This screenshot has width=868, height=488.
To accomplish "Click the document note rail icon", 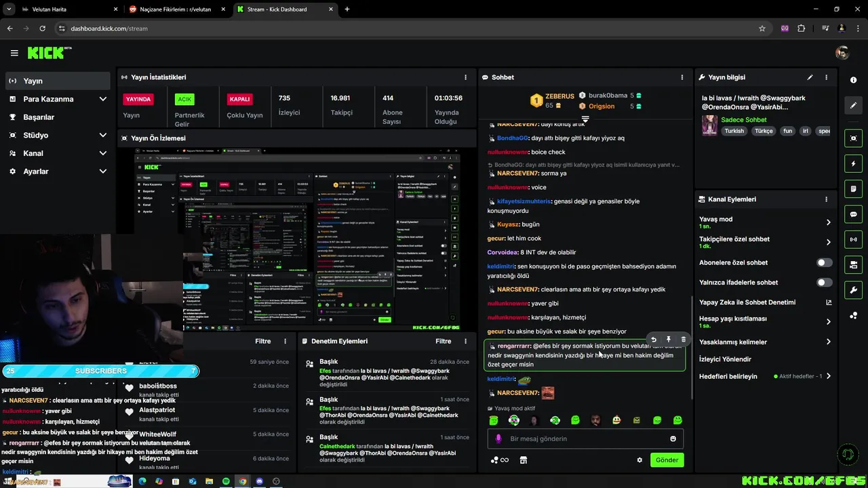I will pyautogui.click(x=853, y=189).
